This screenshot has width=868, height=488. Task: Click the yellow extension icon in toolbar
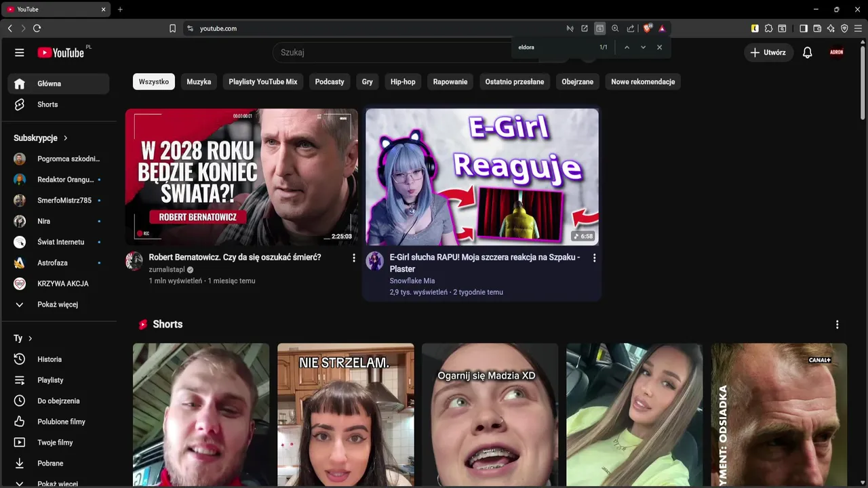[755, 28]
